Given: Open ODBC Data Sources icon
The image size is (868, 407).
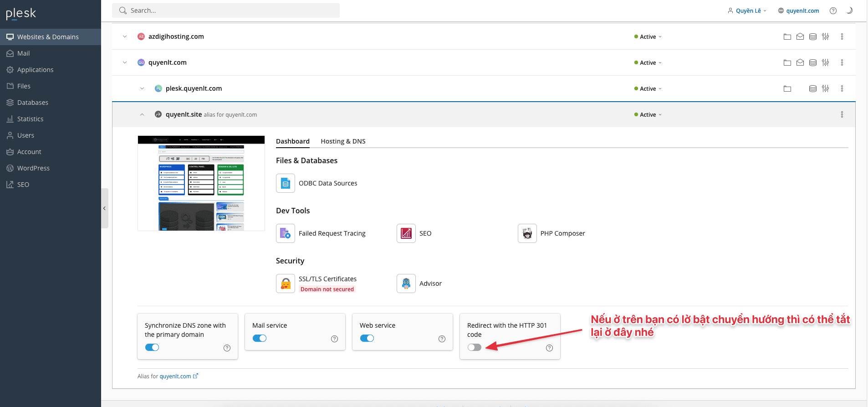Looking at the screenshot, I should coord(286,183).
